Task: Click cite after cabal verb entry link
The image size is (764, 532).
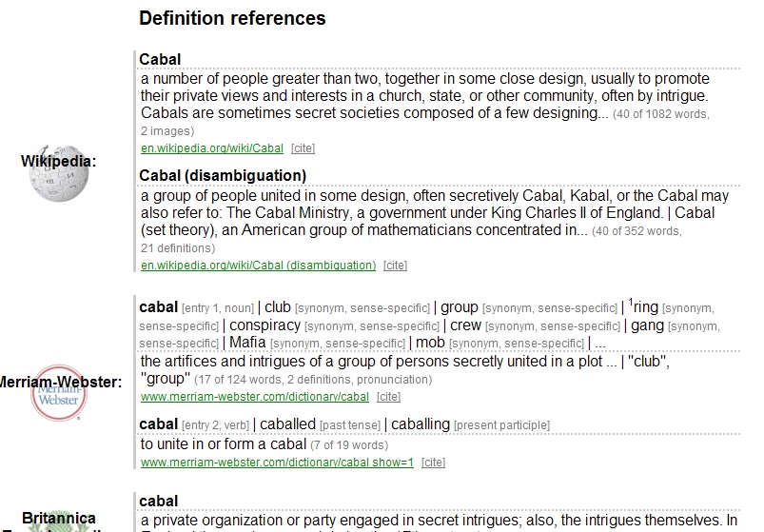Action: pos(433,463)
